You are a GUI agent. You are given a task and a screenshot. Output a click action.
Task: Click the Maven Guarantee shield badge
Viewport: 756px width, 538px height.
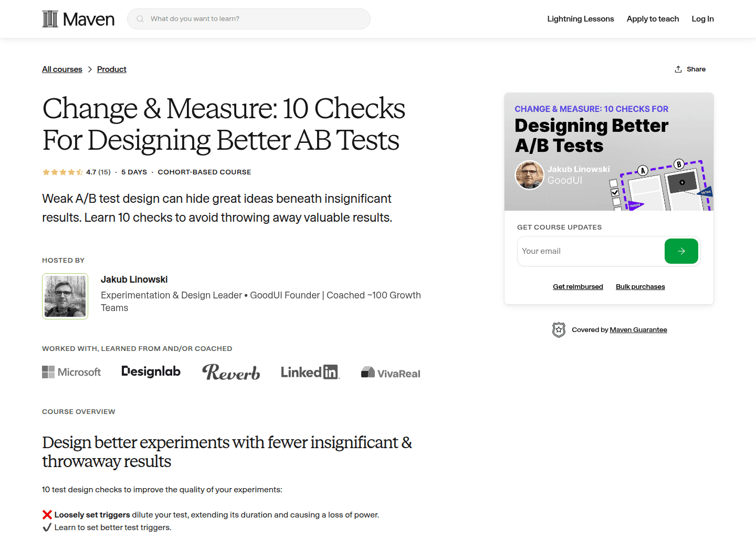pyautogui.click(x=559, y=329)
